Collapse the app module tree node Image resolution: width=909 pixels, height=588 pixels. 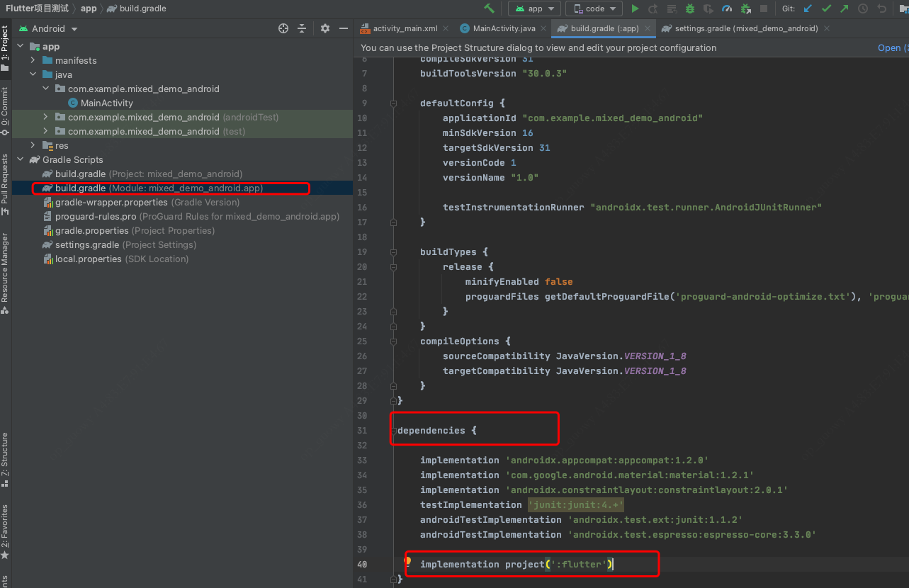[20, 46]
